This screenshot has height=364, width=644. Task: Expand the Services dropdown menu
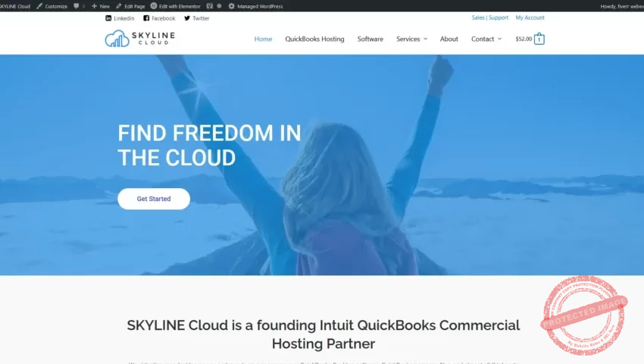pos(411,39)
